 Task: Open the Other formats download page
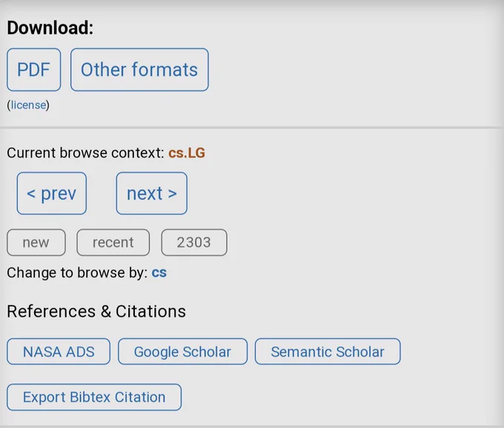coord(139,70)
